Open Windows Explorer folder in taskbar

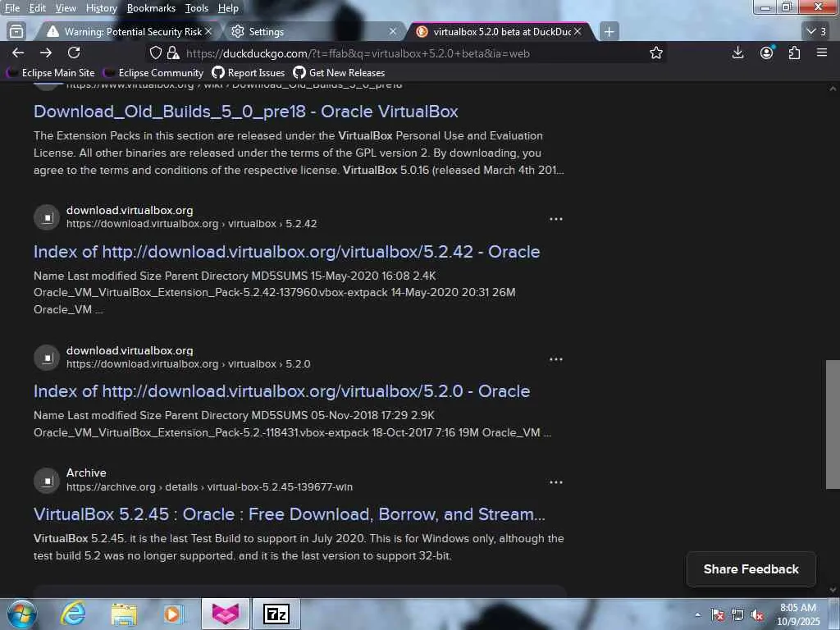[124, 614]
